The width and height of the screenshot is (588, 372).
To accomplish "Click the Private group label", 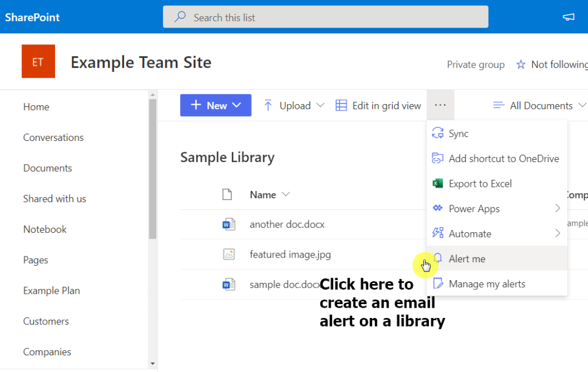I will 475,64.
